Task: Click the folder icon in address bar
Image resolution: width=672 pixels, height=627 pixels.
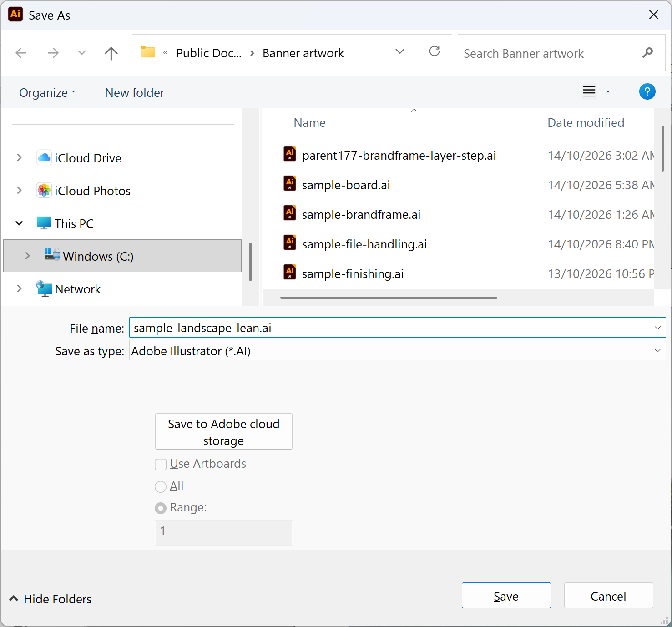Action: (148, 52)
